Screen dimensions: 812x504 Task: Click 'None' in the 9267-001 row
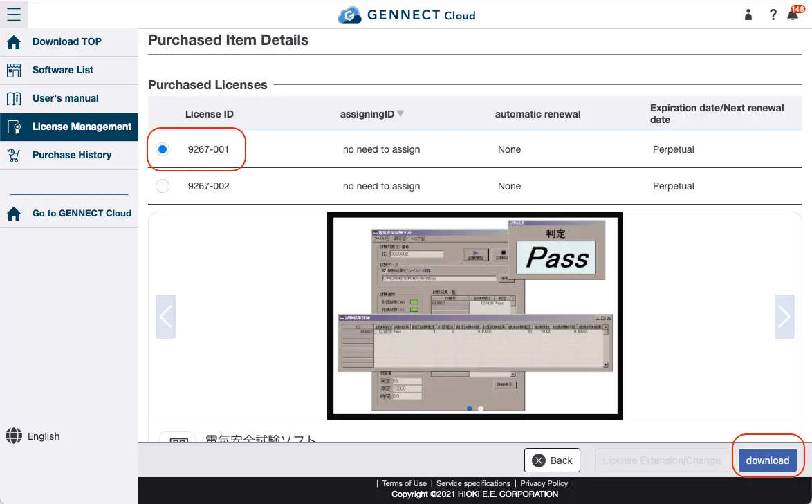(x=510, y=149)
